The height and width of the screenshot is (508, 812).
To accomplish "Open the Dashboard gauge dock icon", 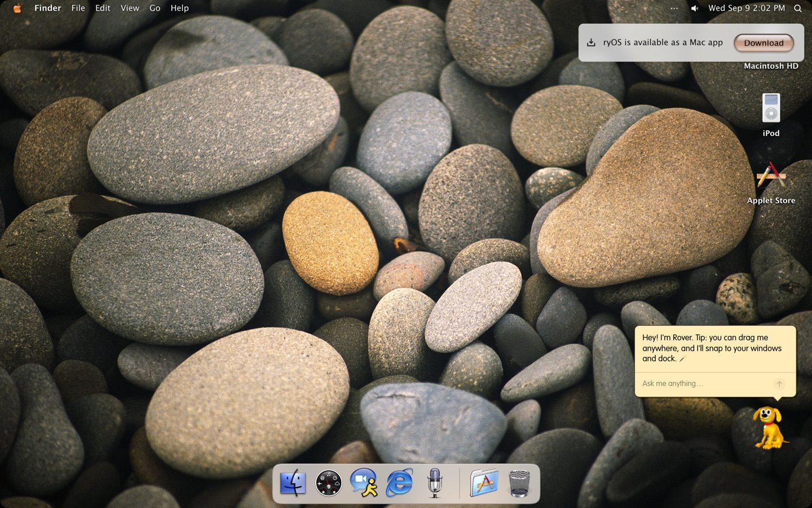I will [329, 483].
